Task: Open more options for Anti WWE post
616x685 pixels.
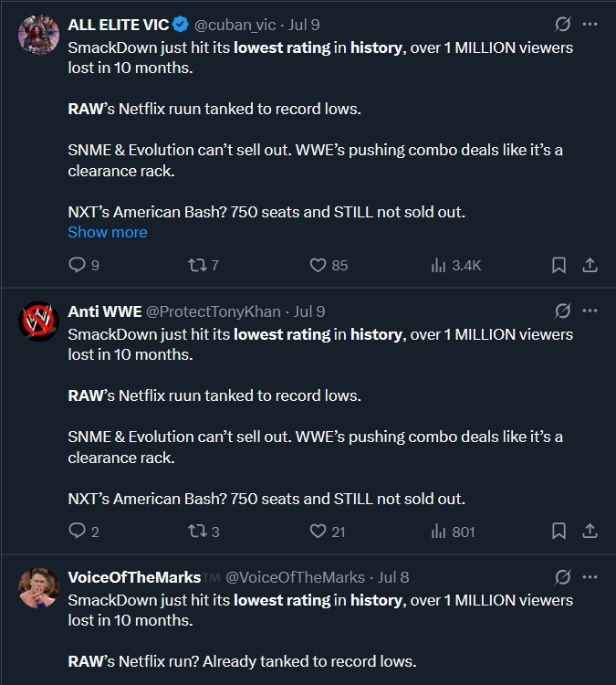Action: (590, 311)
